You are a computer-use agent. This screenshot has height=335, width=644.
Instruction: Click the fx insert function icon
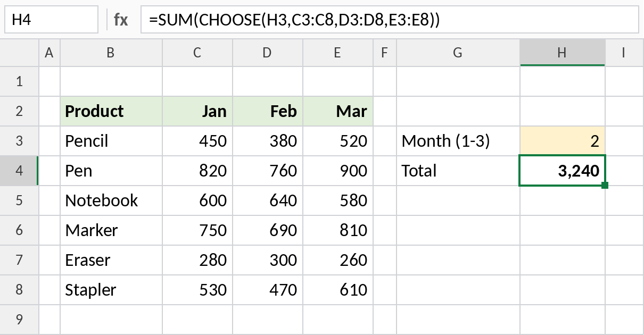pyautogui.click(x=121, y=20)
